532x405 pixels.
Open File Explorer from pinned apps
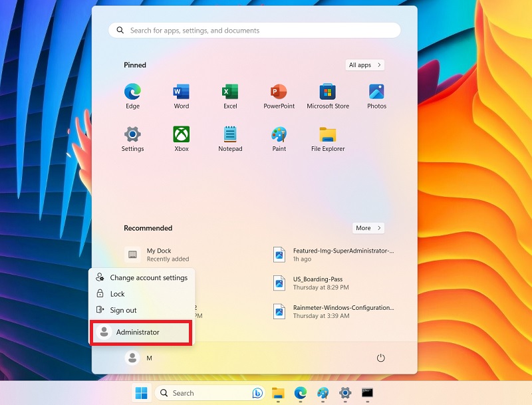(x=328, y=136)
